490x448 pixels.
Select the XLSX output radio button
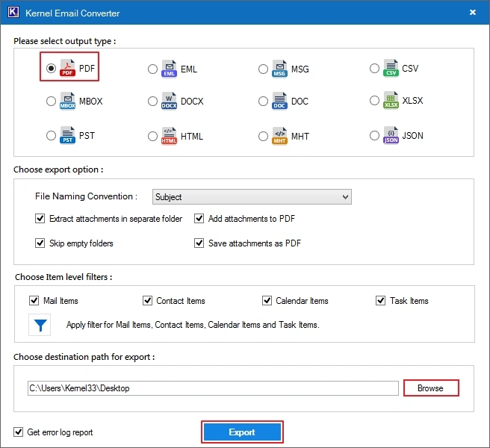tap(374, 100)
